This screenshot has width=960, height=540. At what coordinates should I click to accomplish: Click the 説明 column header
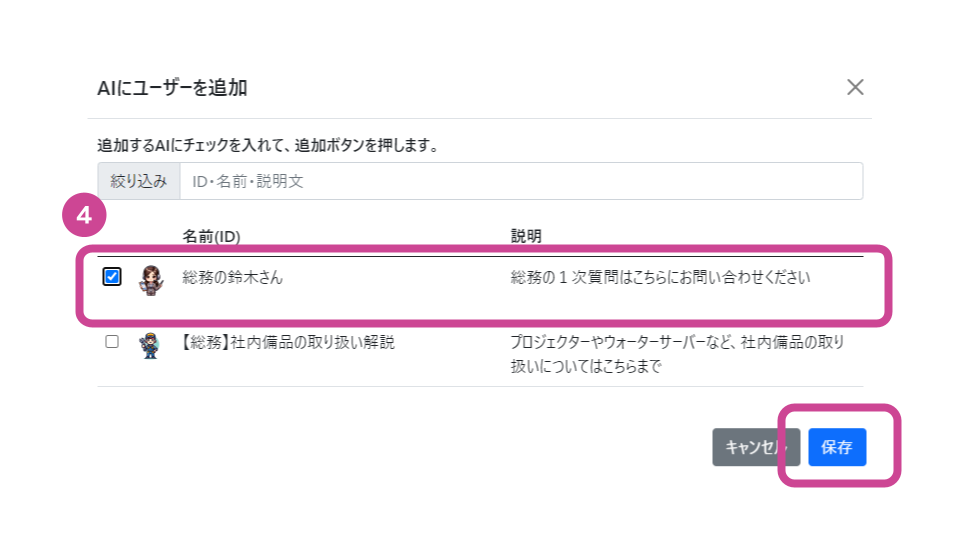(526, 236)
